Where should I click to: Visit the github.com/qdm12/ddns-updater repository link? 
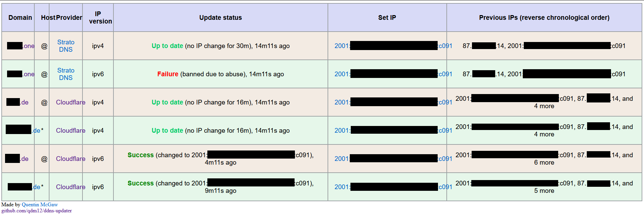click(x=35, y=211)
